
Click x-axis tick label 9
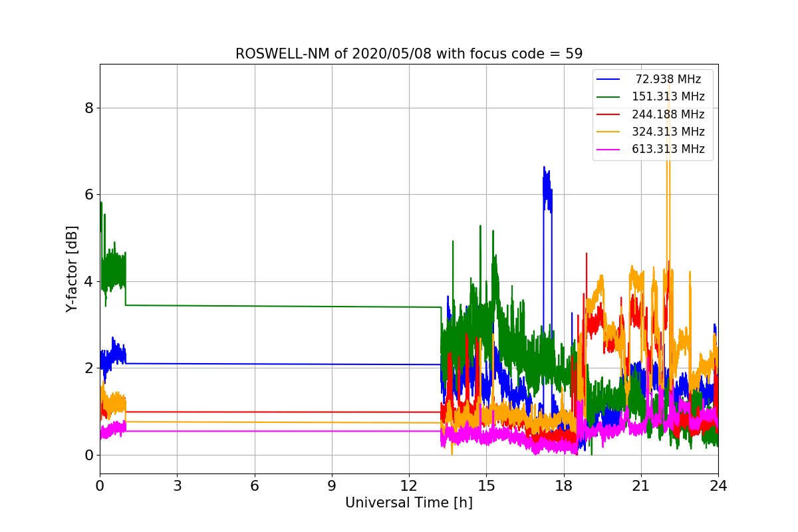332,486
